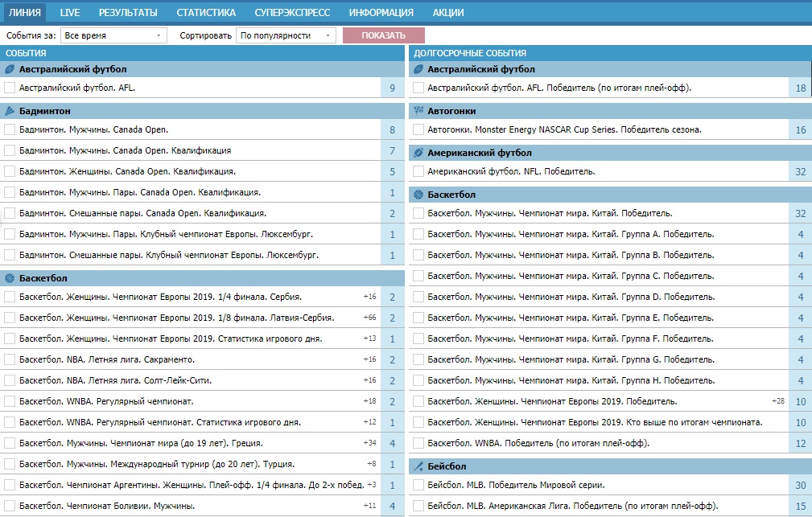The height and width of the screenshot is (517, 812).
Task: Open the АКЦИИ tab
Action: 448,12
